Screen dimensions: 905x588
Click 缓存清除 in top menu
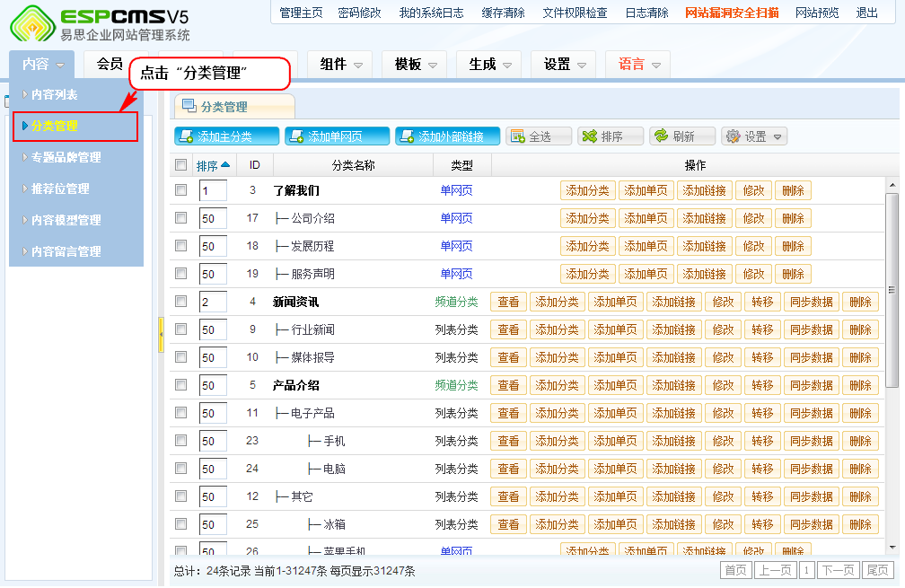[x=504, y=13]
